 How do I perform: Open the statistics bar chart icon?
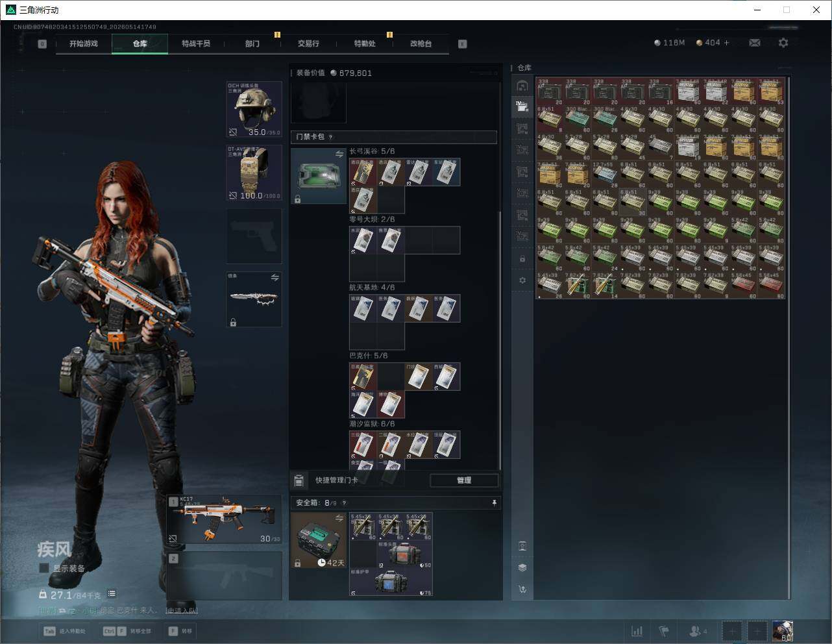coord(637,631)
